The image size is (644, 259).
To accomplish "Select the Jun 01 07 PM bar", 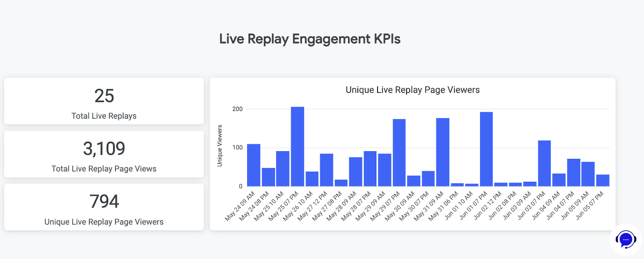I will pos(486,149).
